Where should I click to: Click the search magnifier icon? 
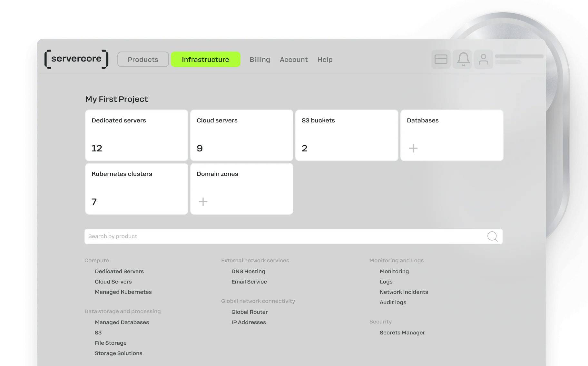coord(492,236)
